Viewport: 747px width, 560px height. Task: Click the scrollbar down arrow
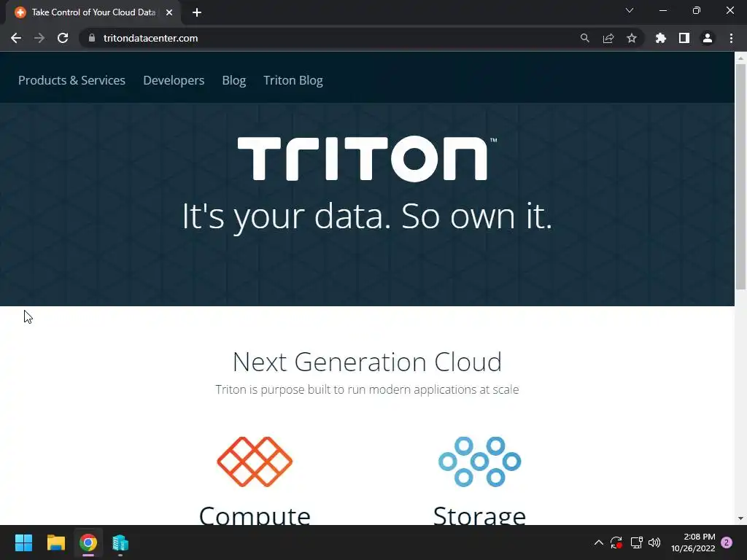coord(740,518)
